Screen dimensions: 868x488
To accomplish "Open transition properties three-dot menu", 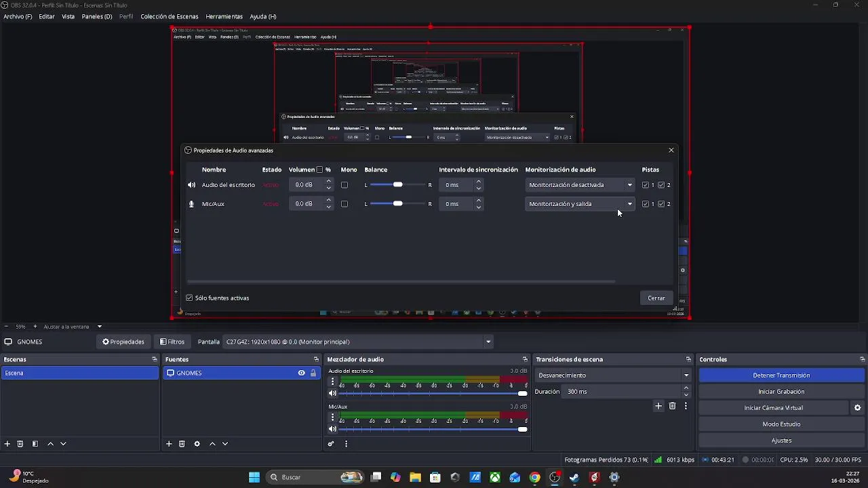I will (x=686, y=406).
